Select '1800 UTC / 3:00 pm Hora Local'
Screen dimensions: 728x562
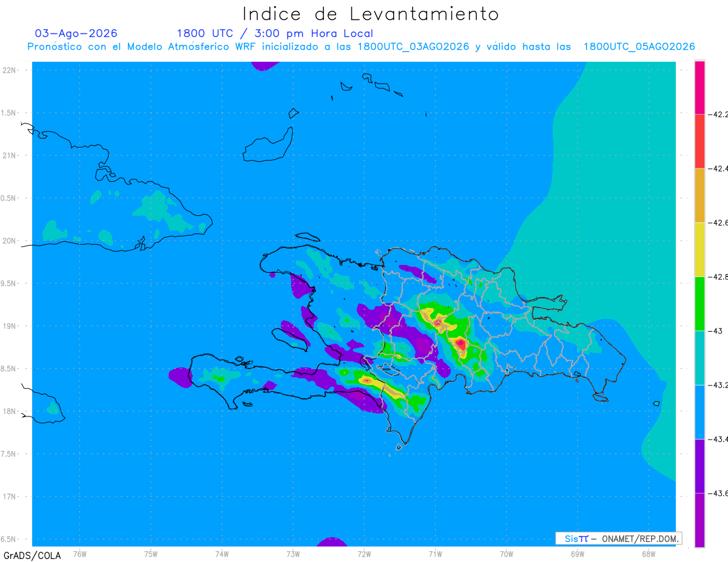click(275, 34)
